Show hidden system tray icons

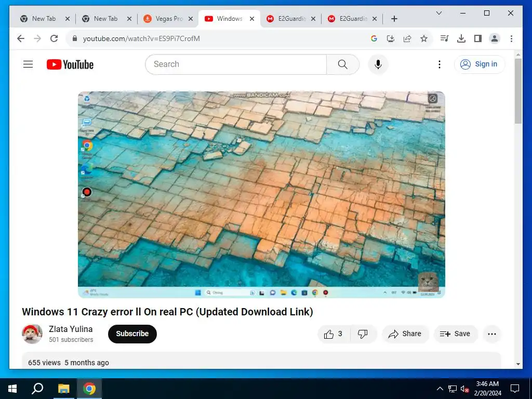(440, 389)
